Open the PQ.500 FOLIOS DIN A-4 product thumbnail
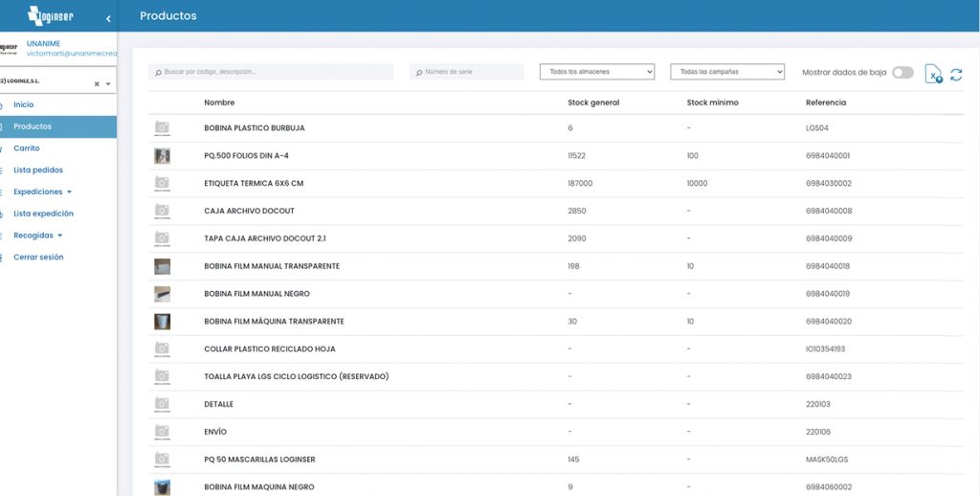The height and width of the screenshot is (496, 980). pos(162,155)
